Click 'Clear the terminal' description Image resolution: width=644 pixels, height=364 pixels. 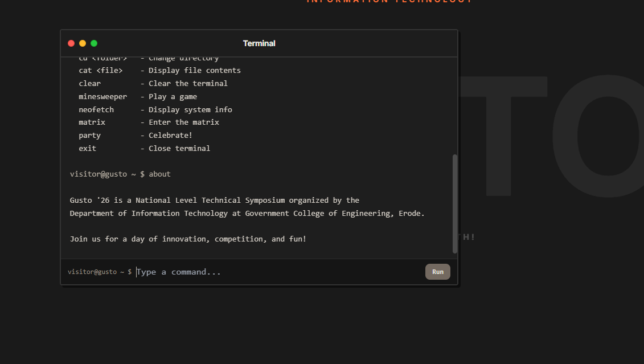tap(188, 83)
